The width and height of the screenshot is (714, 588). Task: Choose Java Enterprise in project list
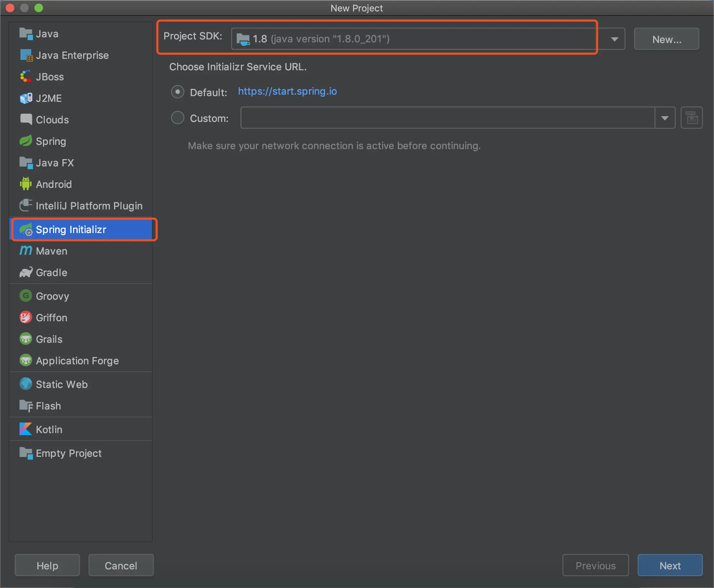pyautogui.click(x=72, y=55)
